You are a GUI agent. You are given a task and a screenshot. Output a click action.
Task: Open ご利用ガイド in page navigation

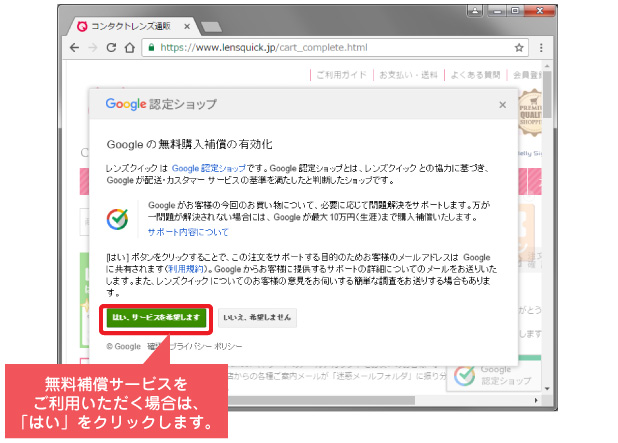[x=341, y=75]
